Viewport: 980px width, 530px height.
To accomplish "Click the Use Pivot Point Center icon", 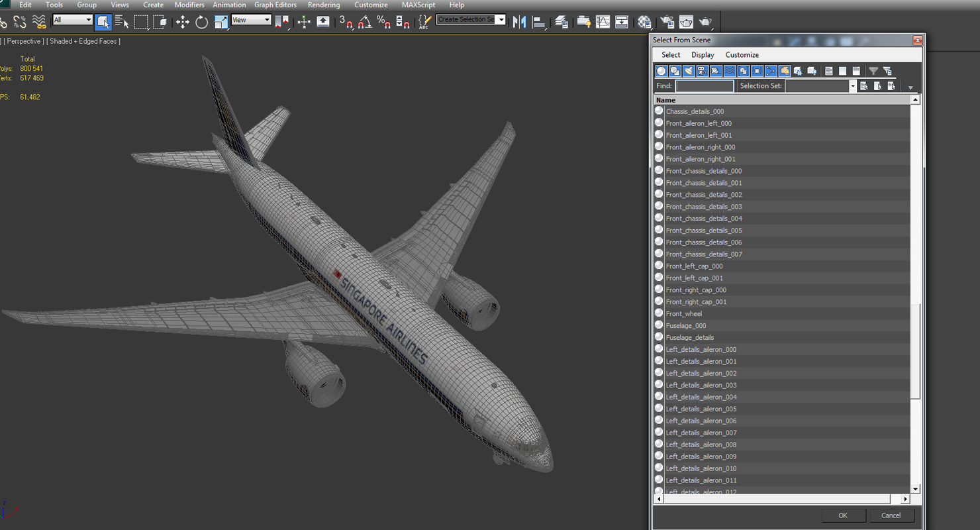I will point(282,22).
